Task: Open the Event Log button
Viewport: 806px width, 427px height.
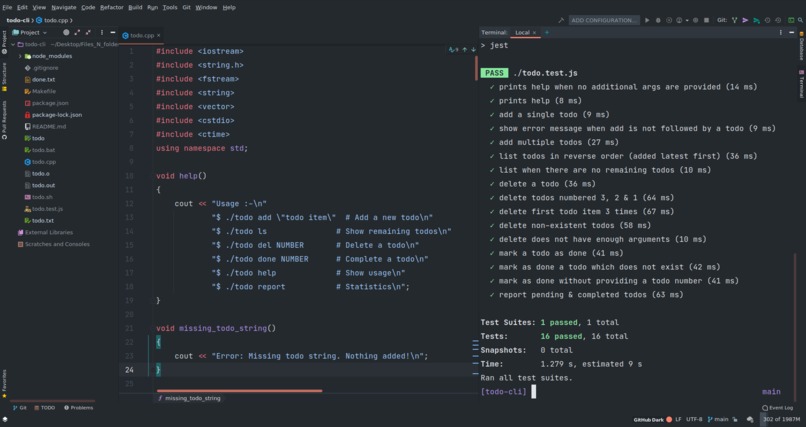Action: pyautogui.click(x=777, y=407)
